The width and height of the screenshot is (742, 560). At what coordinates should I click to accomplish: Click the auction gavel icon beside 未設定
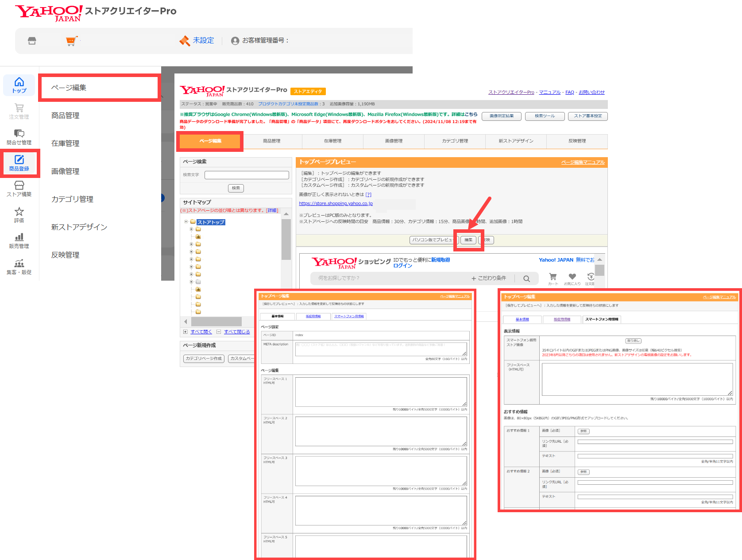click(185, 41)
